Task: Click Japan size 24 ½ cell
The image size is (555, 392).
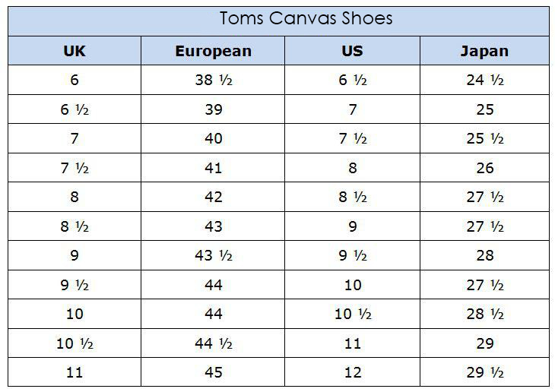Action: click(484, 81)
